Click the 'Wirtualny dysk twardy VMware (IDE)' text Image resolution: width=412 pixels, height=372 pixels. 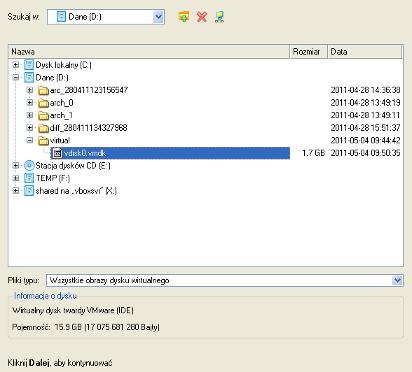(73, 310)
